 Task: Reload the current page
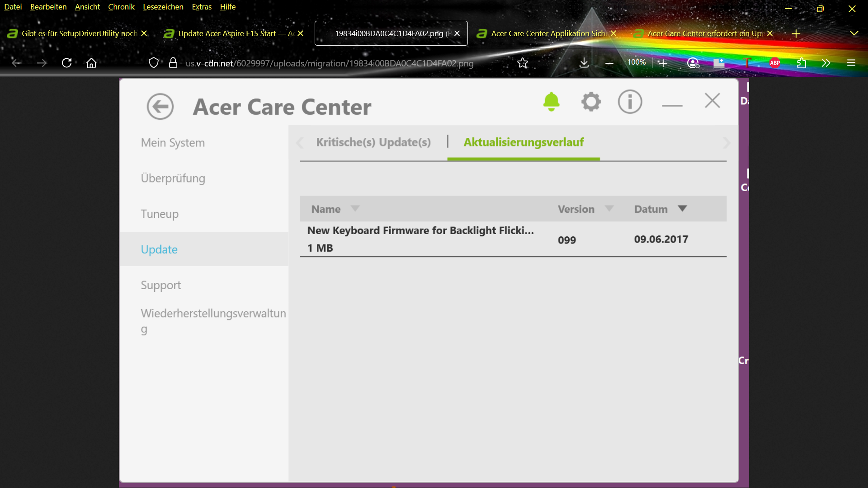66,63
